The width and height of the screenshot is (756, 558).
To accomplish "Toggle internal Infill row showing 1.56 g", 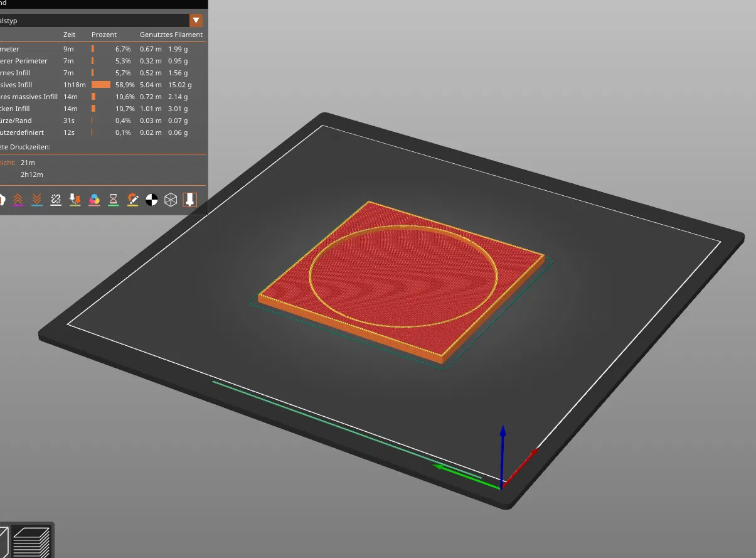I will click(102, 73).
